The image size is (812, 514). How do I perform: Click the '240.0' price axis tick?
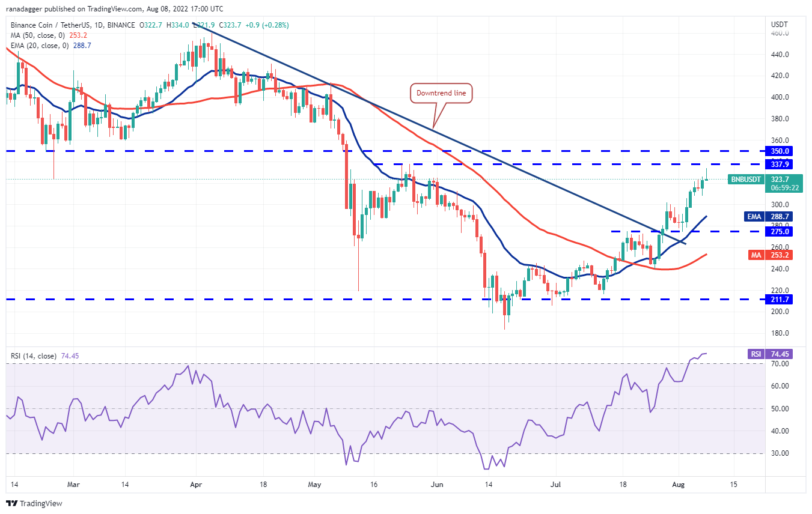[x=781, y=269]
